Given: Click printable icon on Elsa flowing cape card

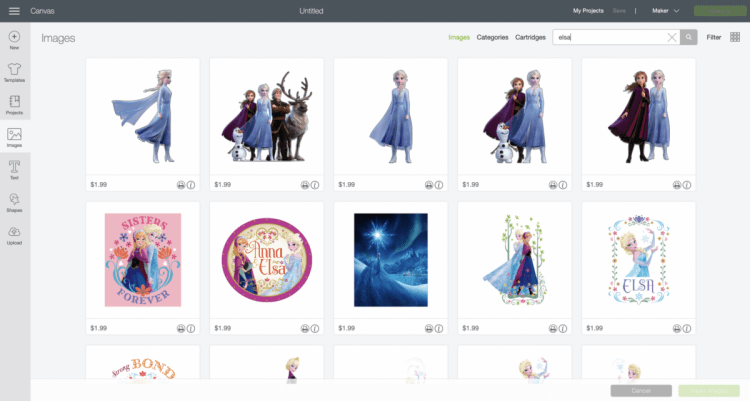Looking at the screenshot, I should click(181, 185).
